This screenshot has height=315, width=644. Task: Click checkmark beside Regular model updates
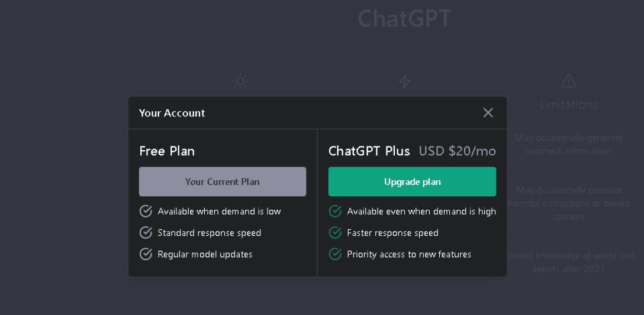coord(146,254)
